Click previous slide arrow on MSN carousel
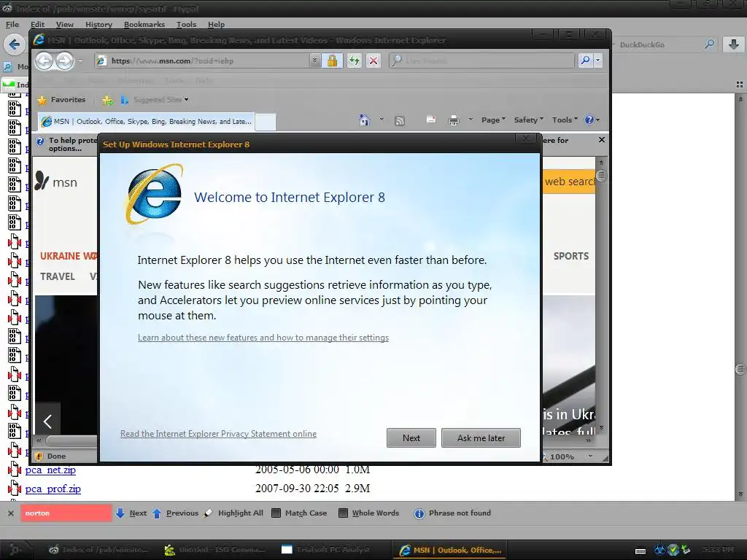Screen dimensions: 747x560 (x=47, y=421)
